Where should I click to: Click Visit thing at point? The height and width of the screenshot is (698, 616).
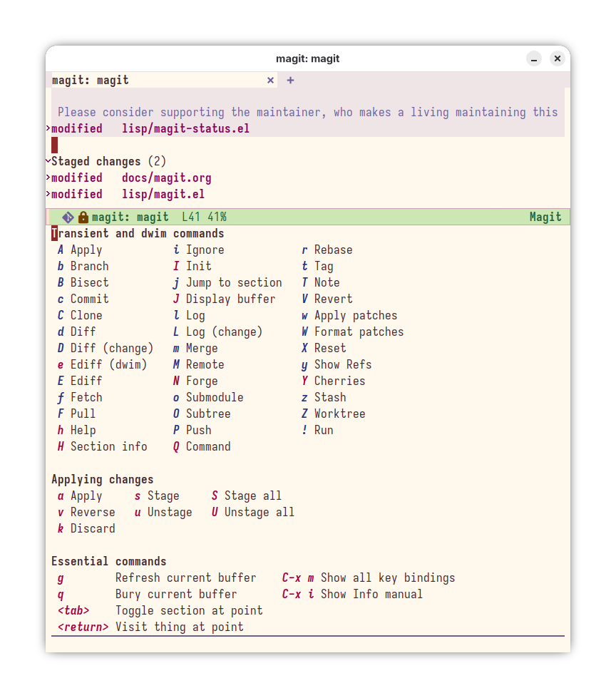pyautogui.click(x=150, y=627)
